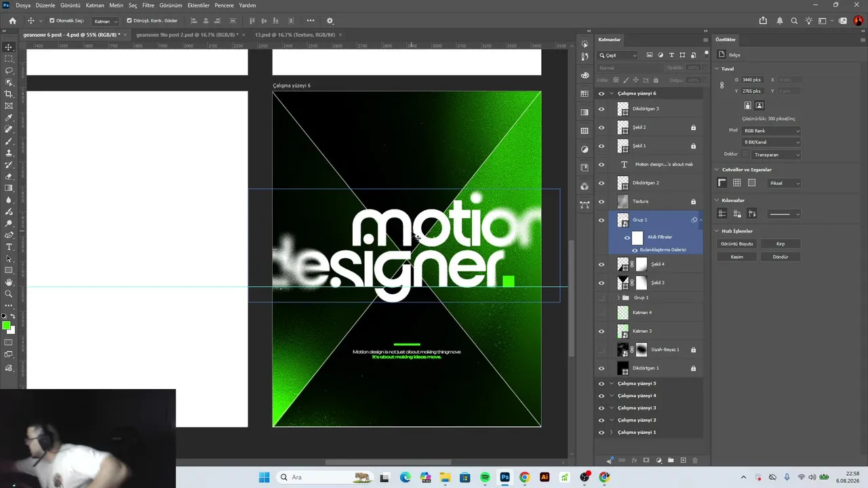Show the hidden Katman 4 layer

click(x=601, y=312)
